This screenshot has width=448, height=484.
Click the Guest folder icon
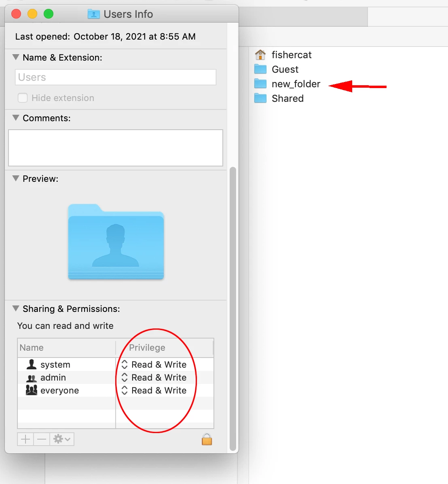(260, 69)
